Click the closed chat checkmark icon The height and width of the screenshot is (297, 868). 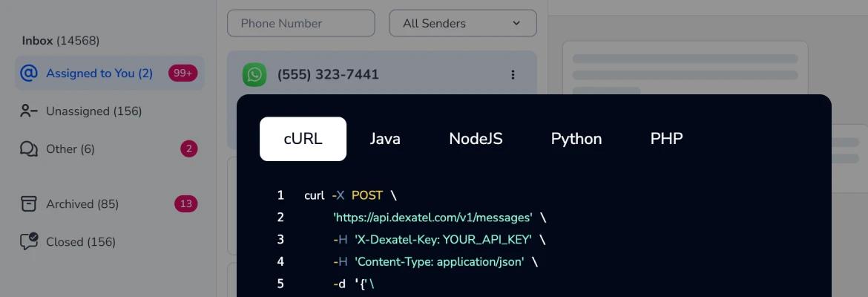(29, 241)
